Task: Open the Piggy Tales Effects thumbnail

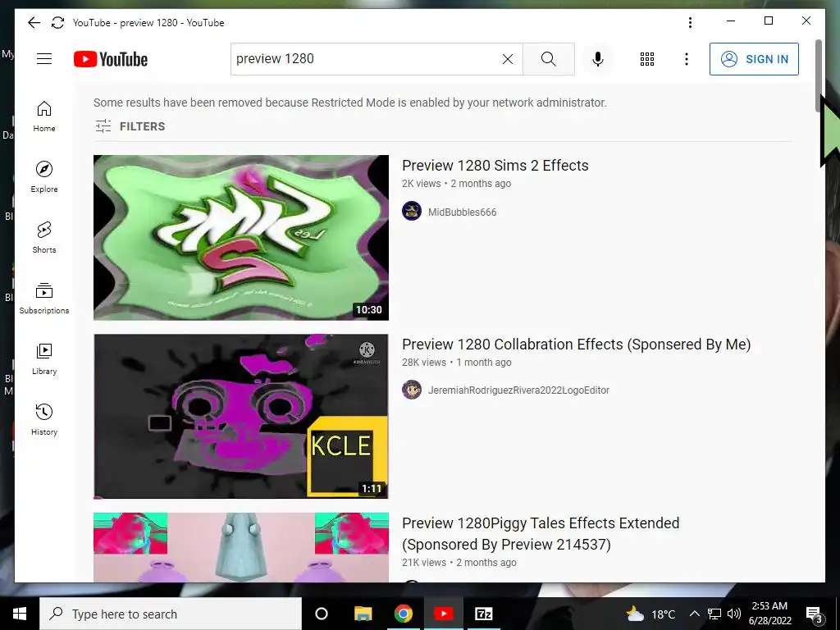Action: [x=241, y=547]
